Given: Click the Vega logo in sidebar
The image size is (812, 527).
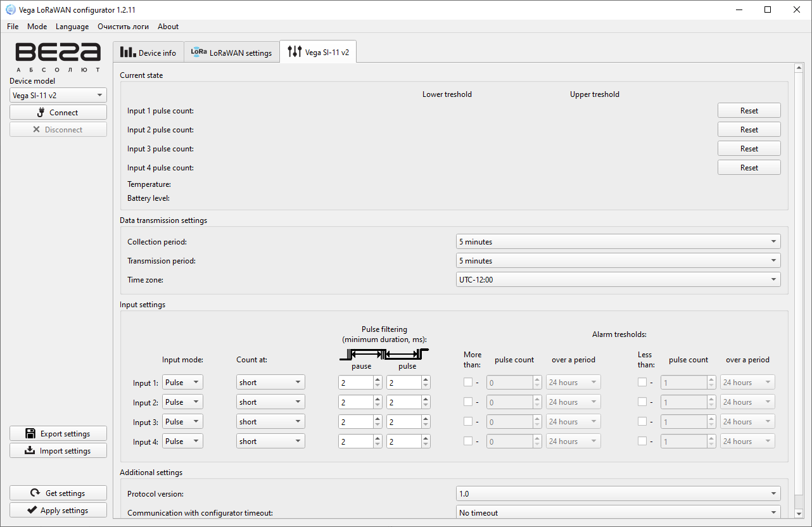Looking at the screenshot, I should point(58,57).
